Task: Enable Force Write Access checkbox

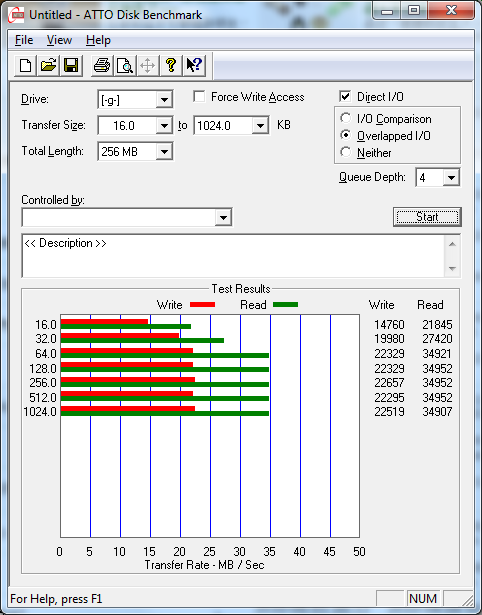Action: click(x=199, y=96)
